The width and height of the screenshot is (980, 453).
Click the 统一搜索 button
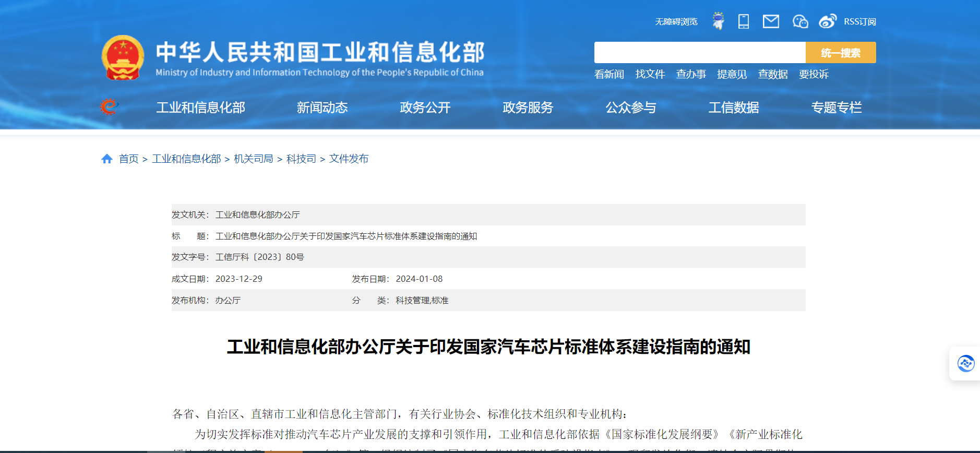click(841, 53)
